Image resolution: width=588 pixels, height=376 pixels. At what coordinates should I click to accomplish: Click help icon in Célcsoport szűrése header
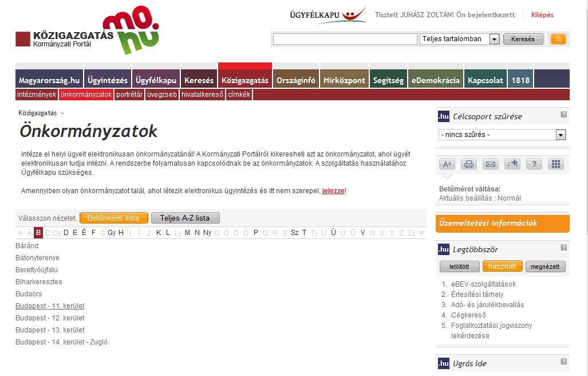click(563, 115)
